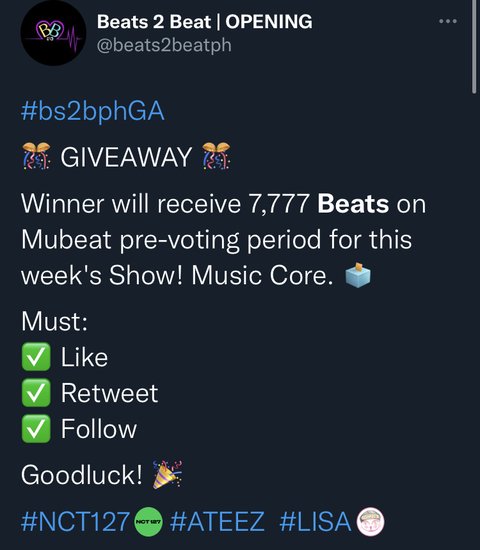Click the confetti ball emoji before GIVEAWAY

pyautogui.click(x=36, y=156)
